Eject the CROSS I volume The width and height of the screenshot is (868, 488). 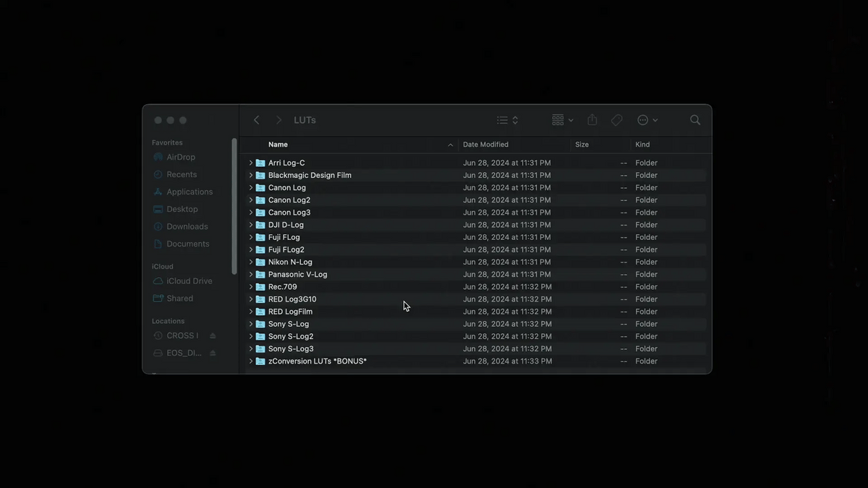[x=213, y=335]
